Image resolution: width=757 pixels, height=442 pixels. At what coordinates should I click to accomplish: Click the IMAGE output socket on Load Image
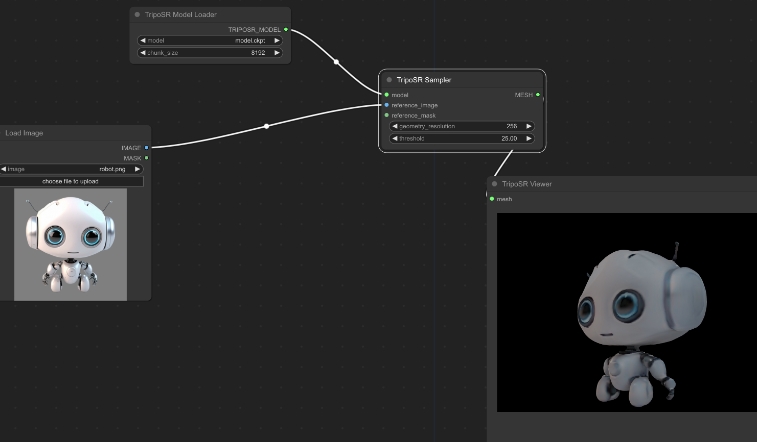(x=146, y=147)
